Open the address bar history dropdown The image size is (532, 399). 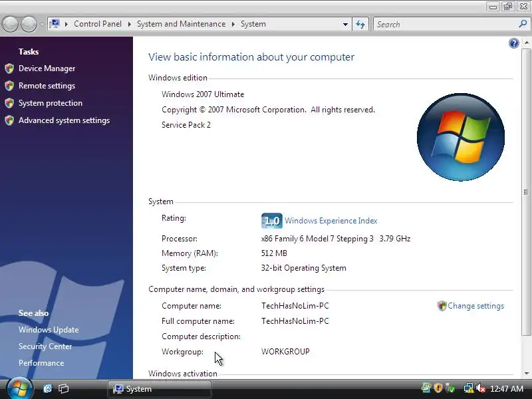345,25
